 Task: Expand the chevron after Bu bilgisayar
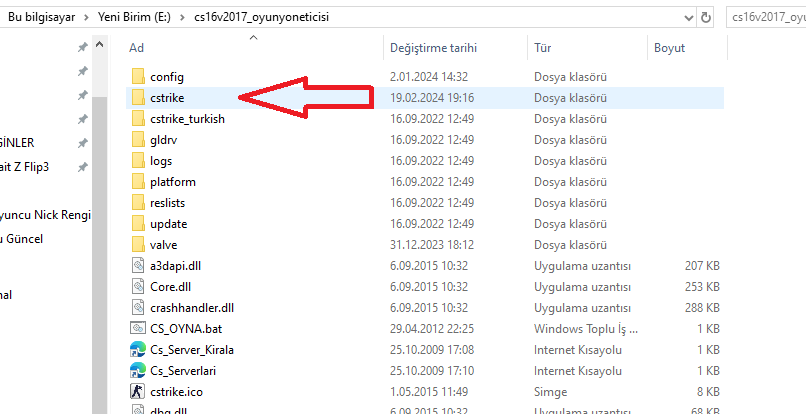click(86, 17)
